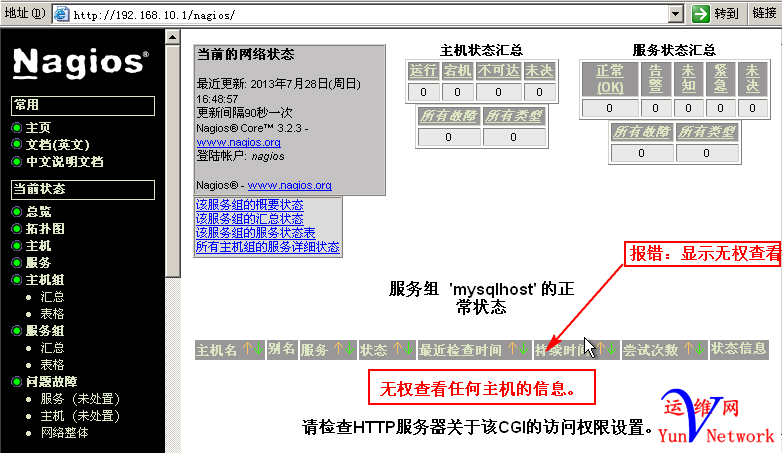Open 总览 in the sidebar
The width and height of the screenshot is (782, 453).
tap(38, 212)
